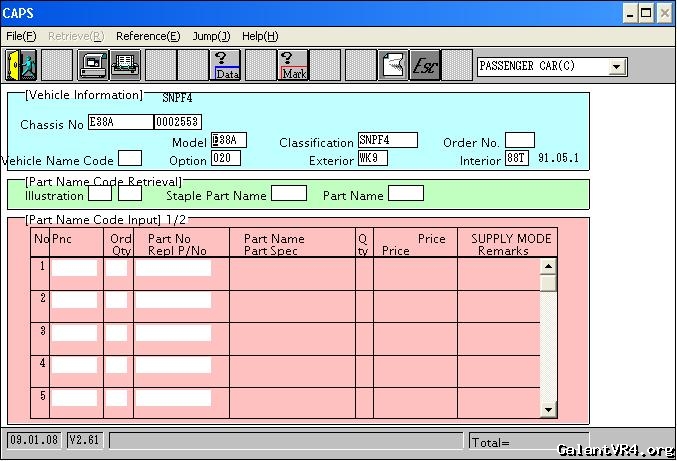Click the page document toolbar icon

pos(392,66)
